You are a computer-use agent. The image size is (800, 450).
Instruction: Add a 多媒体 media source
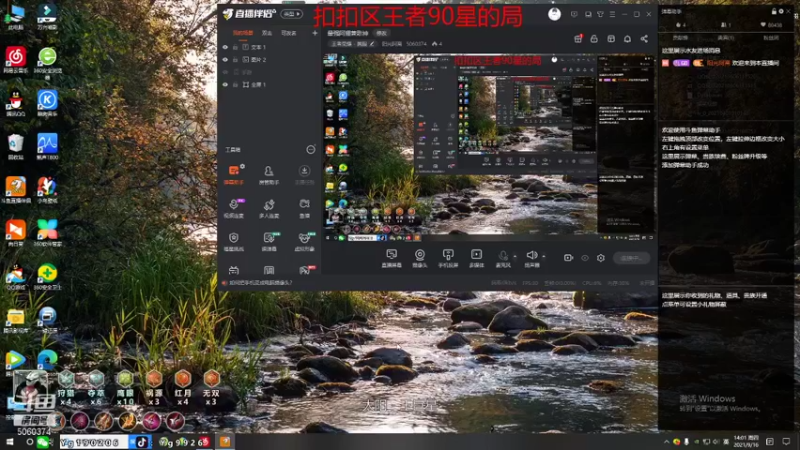[476, 258]
